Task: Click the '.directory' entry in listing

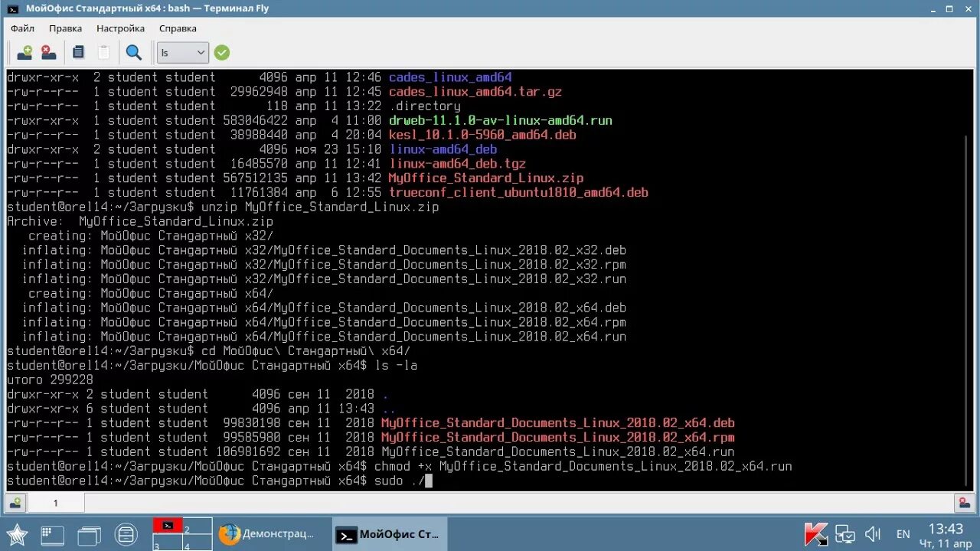Action: [425, 106]
